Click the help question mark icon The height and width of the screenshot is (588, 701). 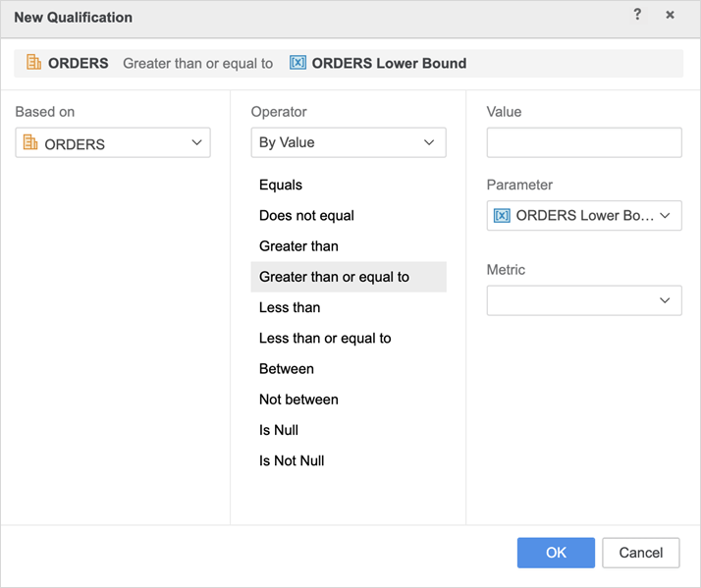(637, 16)
